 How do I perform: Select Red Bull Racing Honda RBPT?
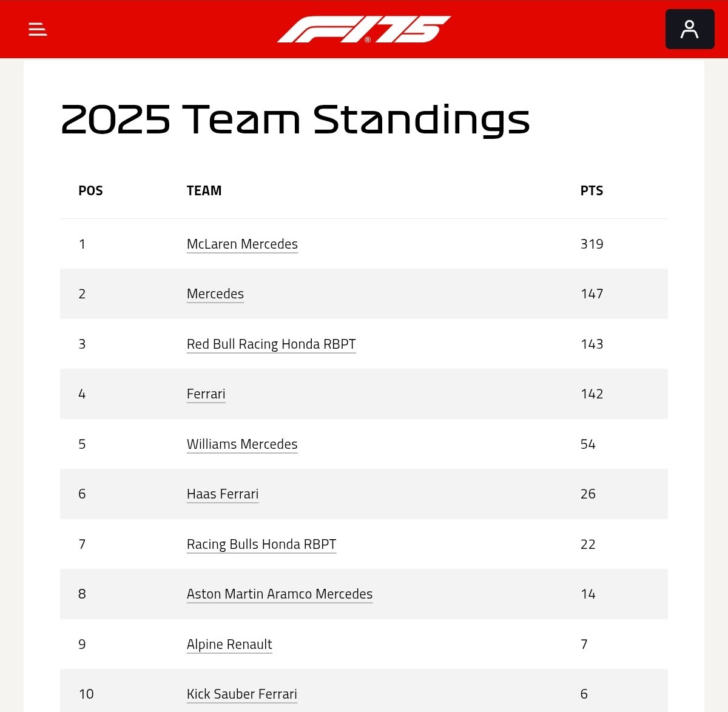tap(271, 344)
